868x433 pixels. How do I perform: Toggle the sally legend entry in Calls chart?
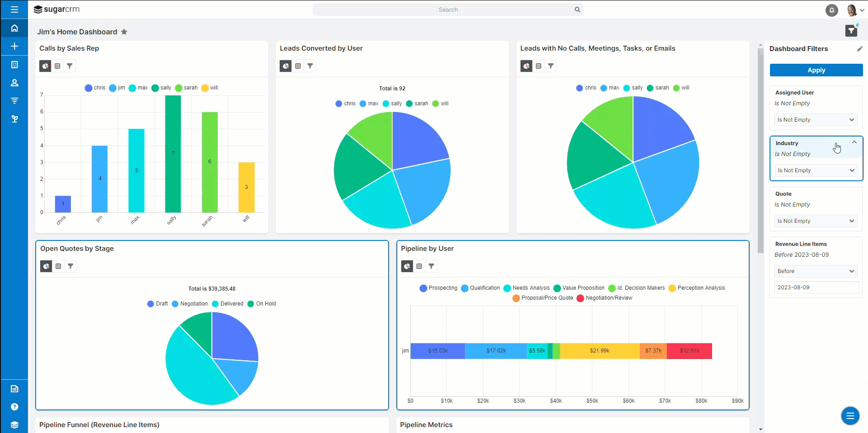click(x=161, y=88)
